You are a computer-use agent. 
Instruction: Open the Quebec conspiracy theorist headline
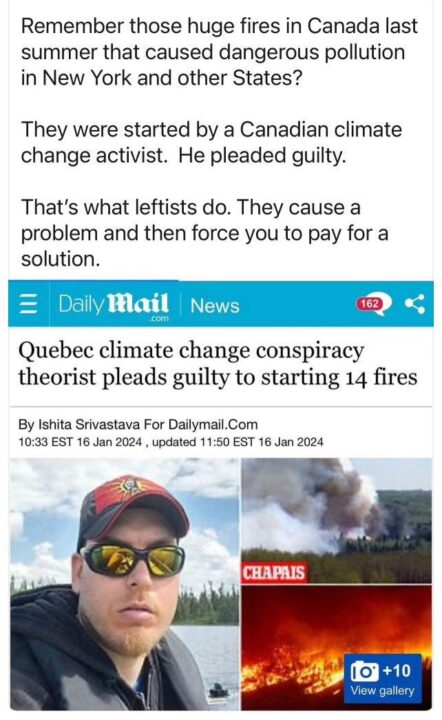pyautogui.click(x=218, y=364)
